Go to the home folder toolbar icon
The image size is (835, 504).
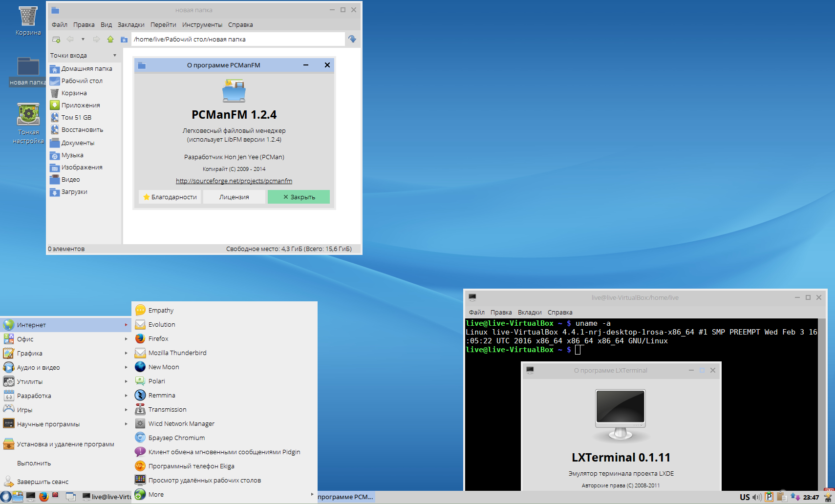coord(124,40)
